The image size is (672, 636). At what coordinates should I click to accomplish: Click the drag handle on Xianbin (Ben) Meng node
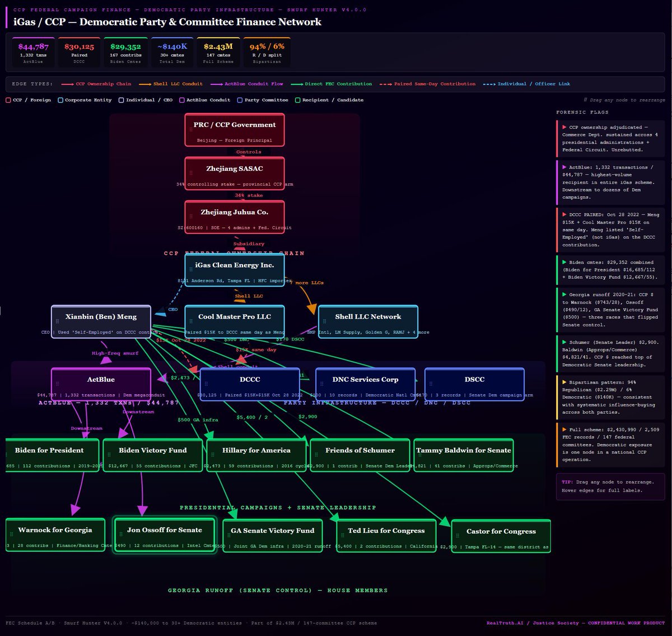point(57,321)
